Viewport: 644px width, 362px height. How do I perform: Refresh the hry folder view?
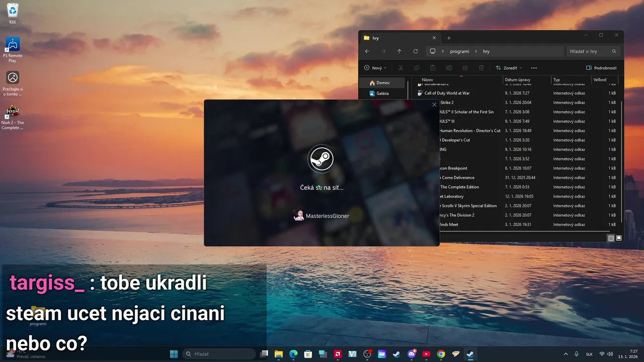click(x=416, y=51)
